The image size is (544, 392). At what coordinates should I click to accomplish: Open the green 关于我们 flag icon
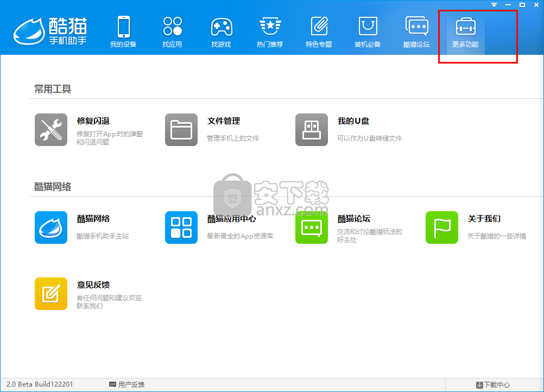[x=441, y=227]
